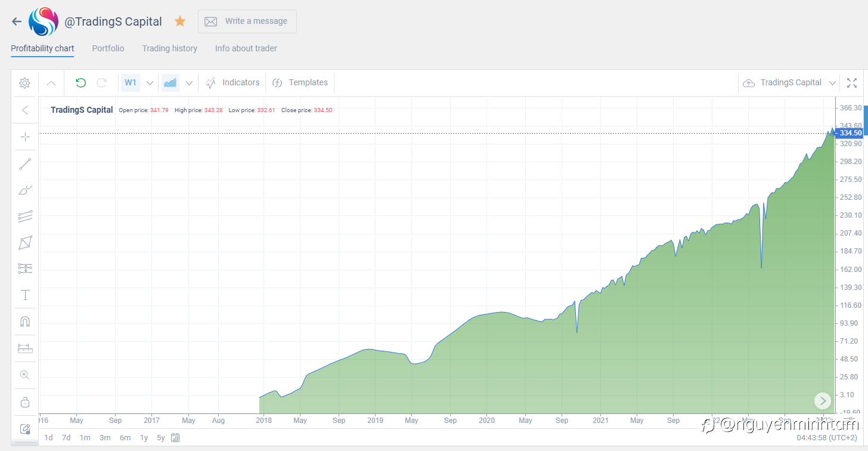This screenshot has height=451, width=868.
Task: Set chart range to 6m
Action: pos(125,438)
